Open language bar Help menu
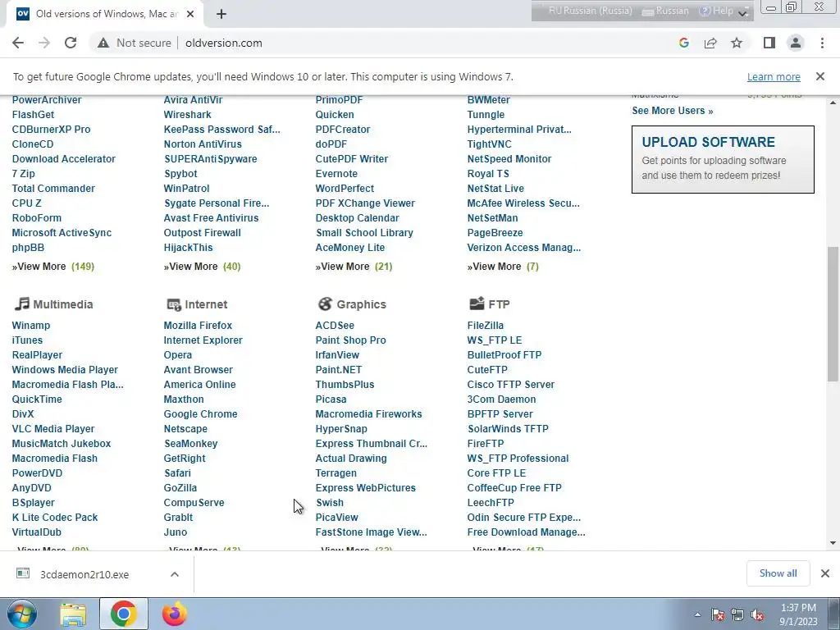Image resolution: width=840 pixels, height=630 pixels. coord(717,11)
